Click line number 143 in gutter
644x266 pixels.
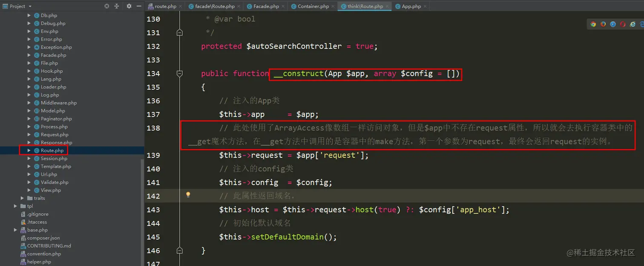click(x=153, y=209)
